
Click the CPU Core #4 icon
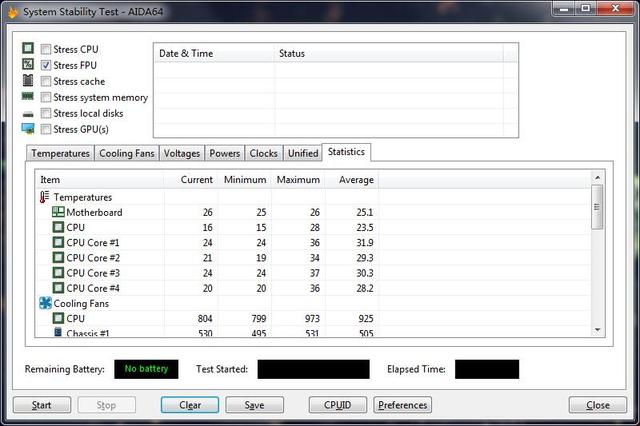(58, 288)
